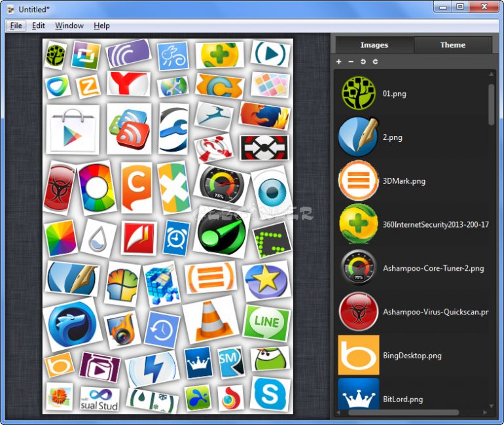Open the Edit menu
Viewport: 504px width, 425px height.
38,25
